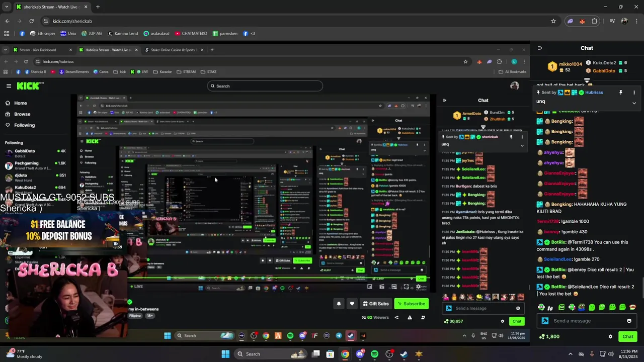The image size is (644, 362).
Task: Click the Windows taskbar search box
Action: [272, 354]
